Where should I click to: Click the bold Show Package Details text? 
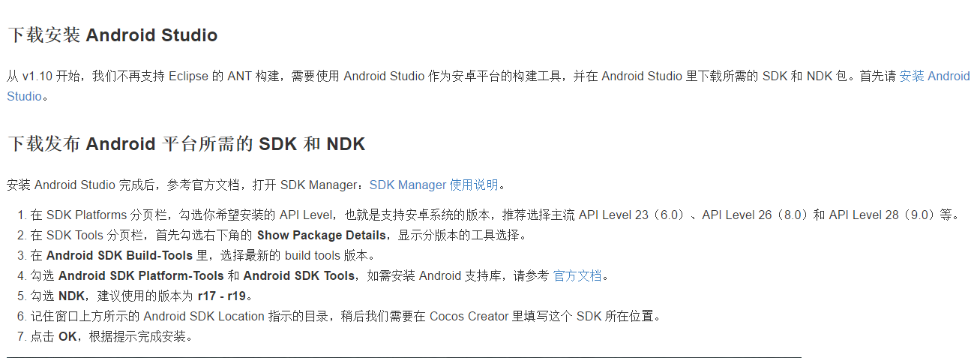322,235
